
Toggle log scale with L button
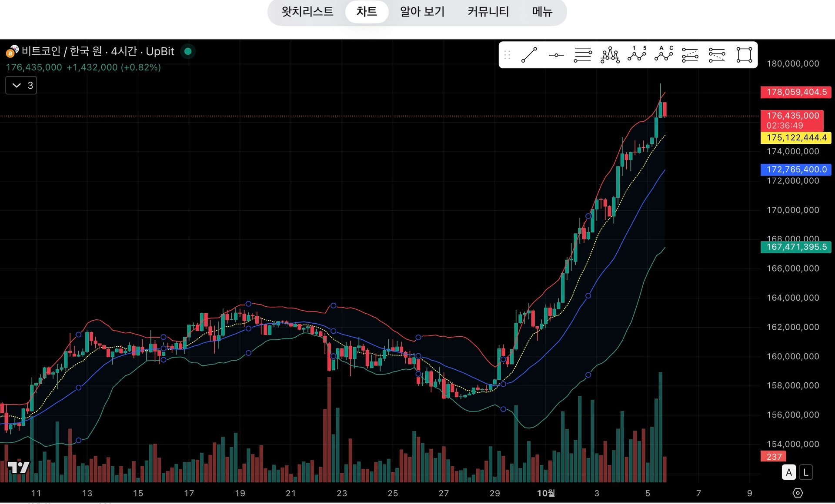click(806, 472)
